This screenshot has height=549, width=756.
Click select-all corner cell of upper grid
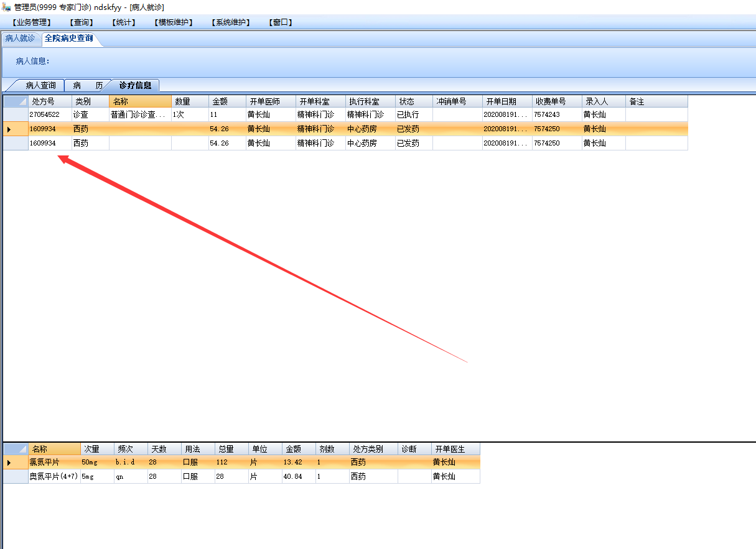(x=16, y=101)
